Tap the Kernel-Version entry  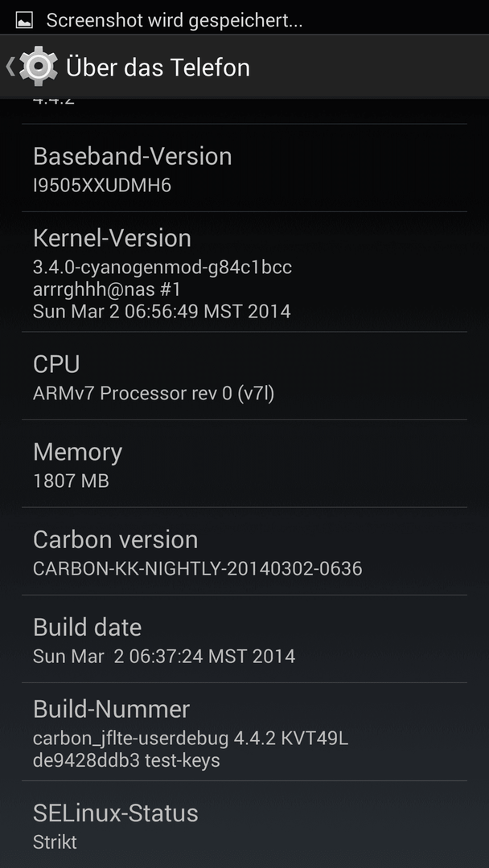[x=244, y=272]
